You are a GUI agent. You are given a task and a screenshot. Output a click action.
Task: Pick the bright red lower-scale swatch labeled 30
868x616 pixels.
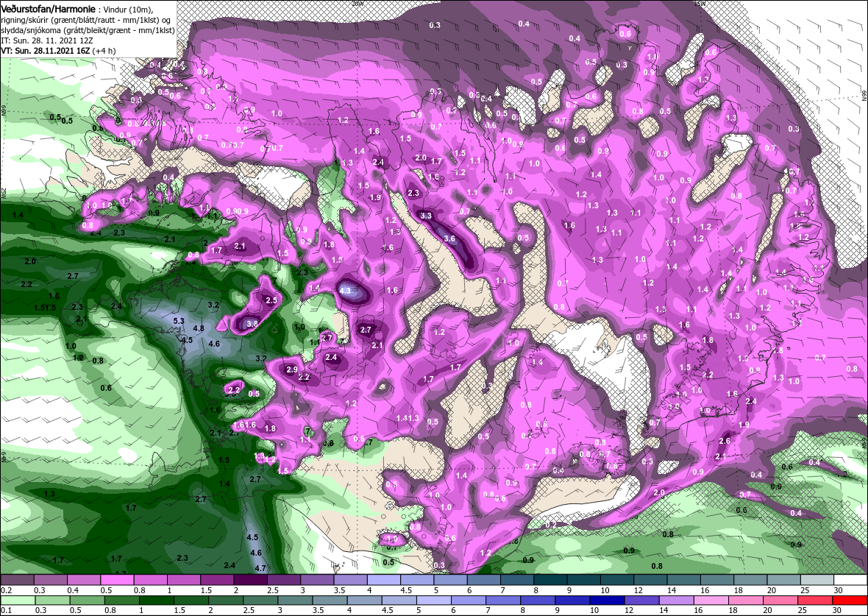tap(850, 601)
